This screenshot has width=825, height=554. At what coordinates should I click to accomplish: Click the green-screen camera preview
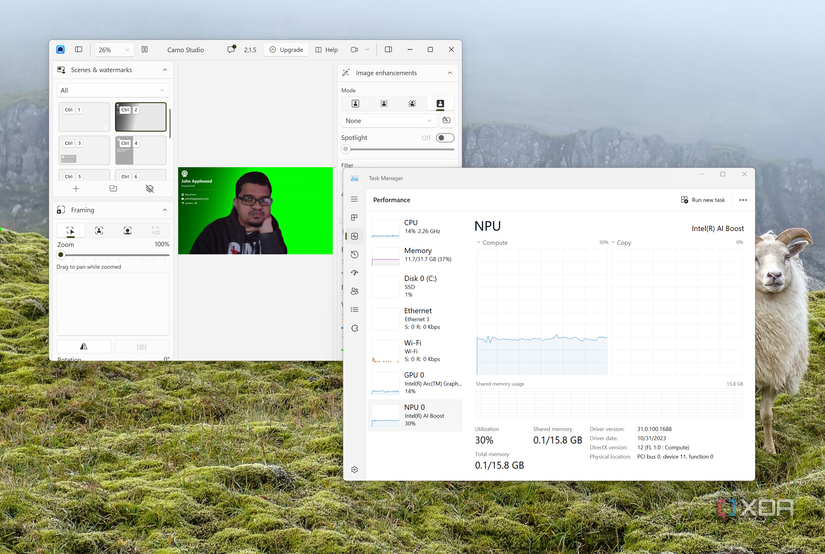pos(256,210)
